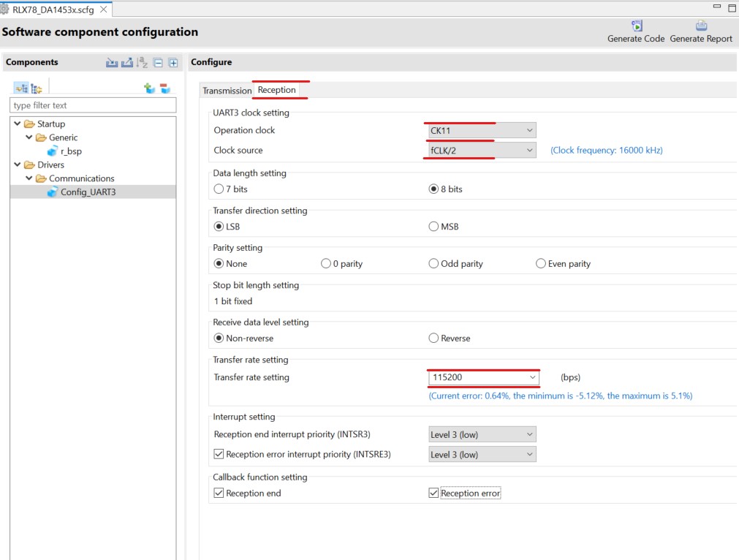Screen dimensions: 739x560
Task: Open Clock source dropdown fCLK/2
Action: [482, 151]
